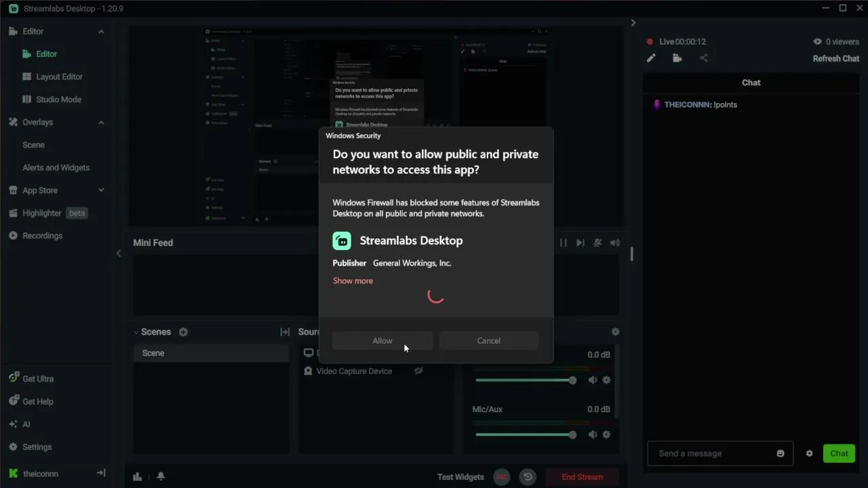Click the Highlighter film icon
This screenshot has width=868, height=488.
pos(13,213)
